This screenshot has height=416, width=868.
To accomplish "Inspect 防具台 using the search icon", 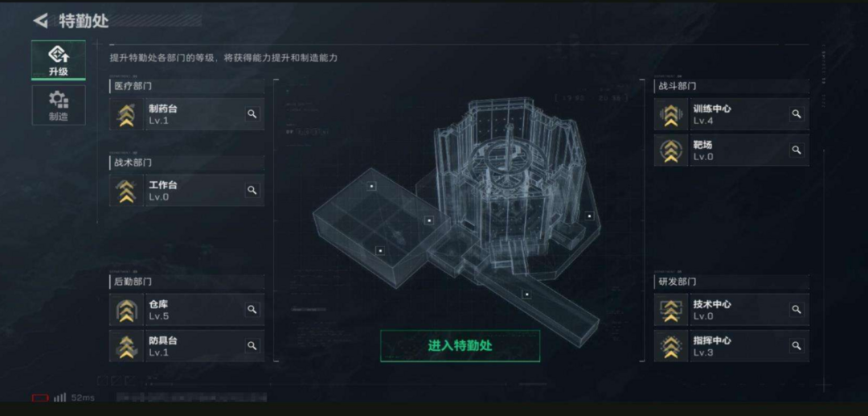I will point(252,346).
